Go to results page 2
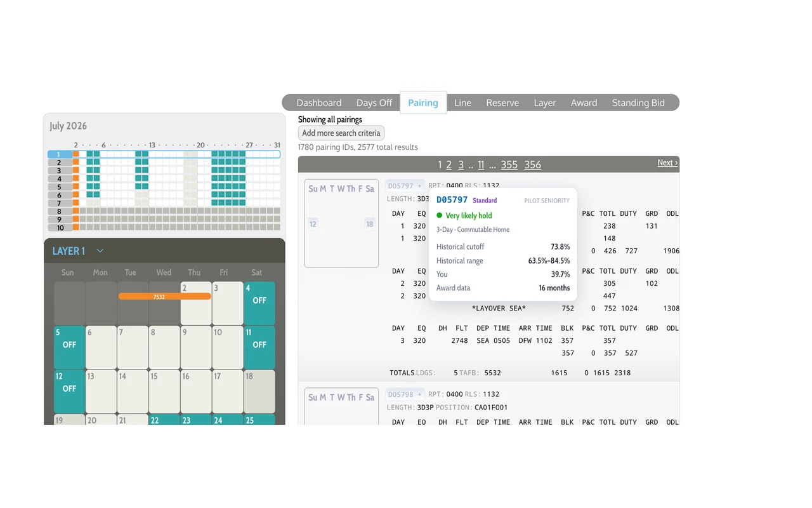Viewport: 812px width, 508px height. pyautogui.click(x=449, y=164)
